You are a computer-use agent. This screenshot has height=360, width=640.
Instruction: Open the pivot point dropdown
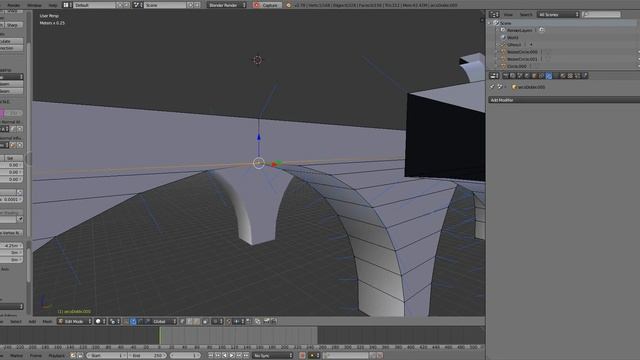(115, 322)
